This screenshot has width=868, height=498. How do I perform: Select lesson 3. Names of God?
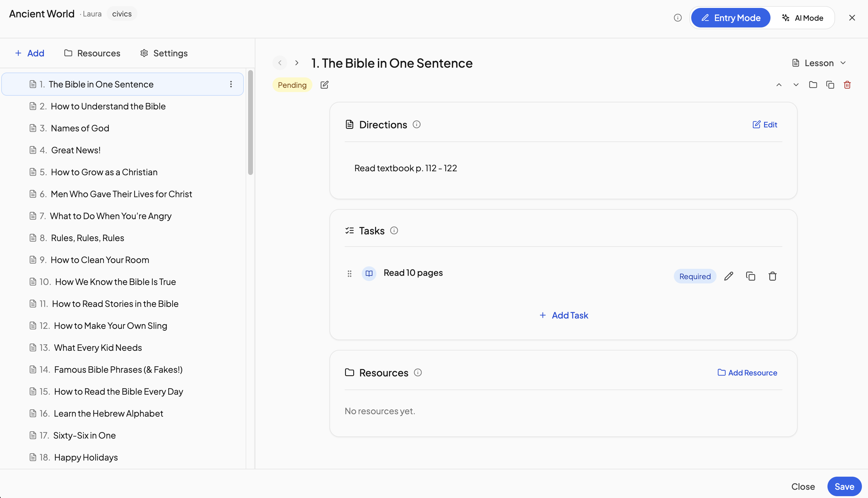pyautogui.click(x=123, y=128)
